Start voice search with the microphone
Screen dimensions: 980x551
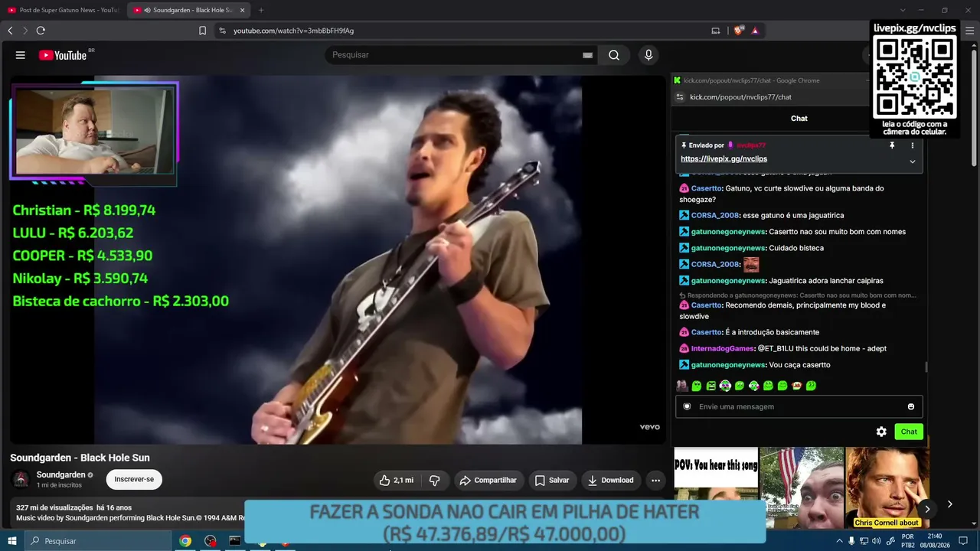pyautogui.click(x=648, y=55)
